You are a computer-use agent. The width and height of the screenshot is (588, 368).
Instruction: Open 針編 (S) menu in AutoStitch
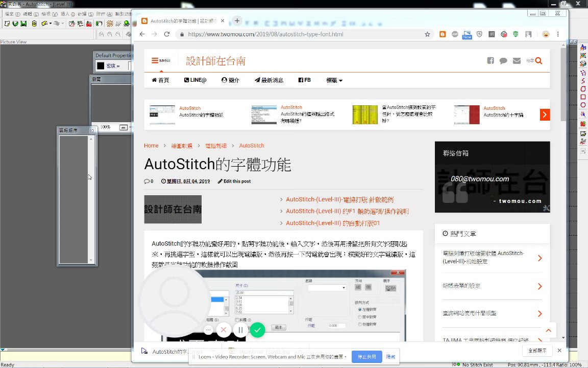[x=86, y=14]
